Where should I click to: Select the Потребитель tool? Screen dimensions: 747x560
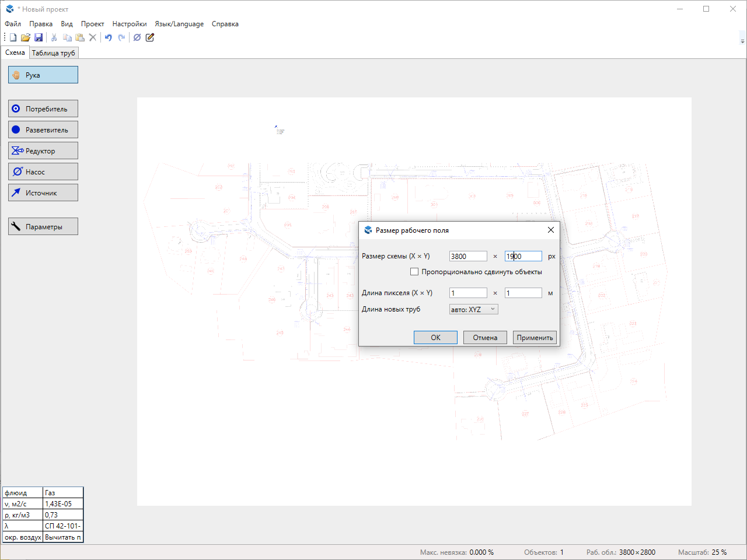point(43,108)
